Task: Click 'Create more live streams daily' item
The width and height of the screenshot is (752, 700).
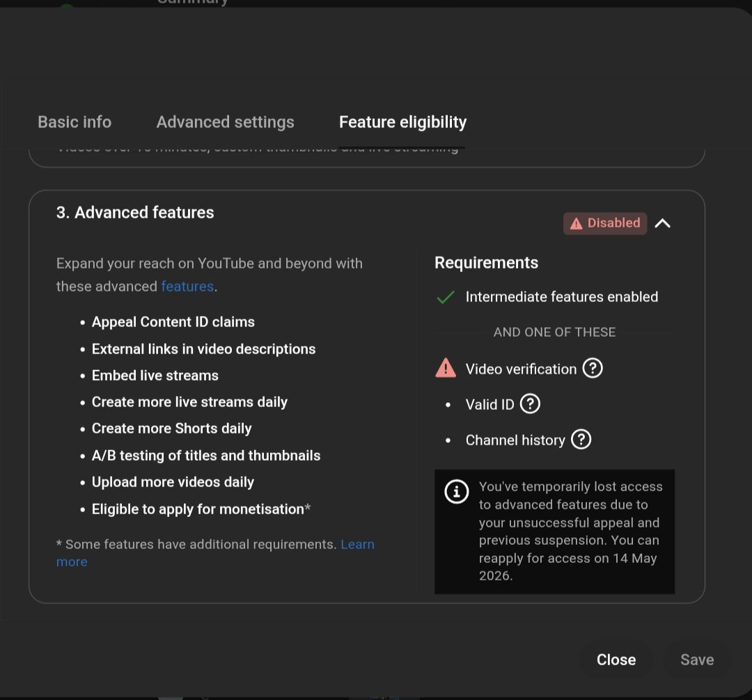Action: [189, 402]
